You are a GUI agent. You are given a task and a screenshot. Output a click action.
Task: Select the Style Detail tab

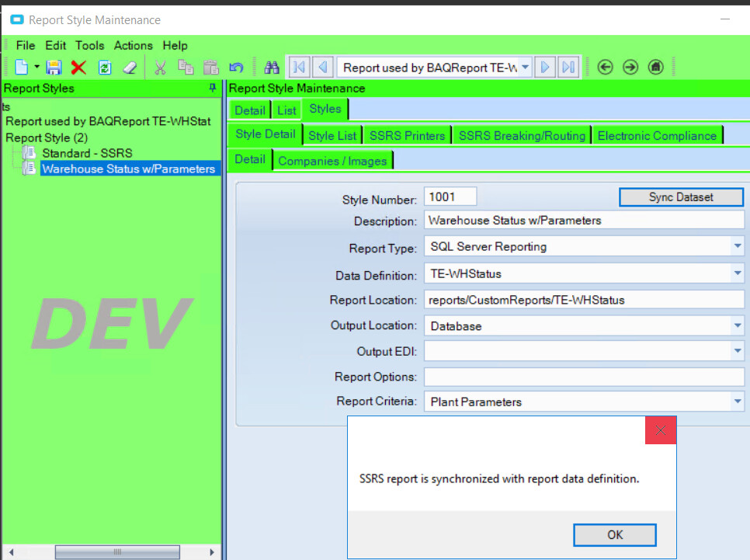tap(266, 134)
